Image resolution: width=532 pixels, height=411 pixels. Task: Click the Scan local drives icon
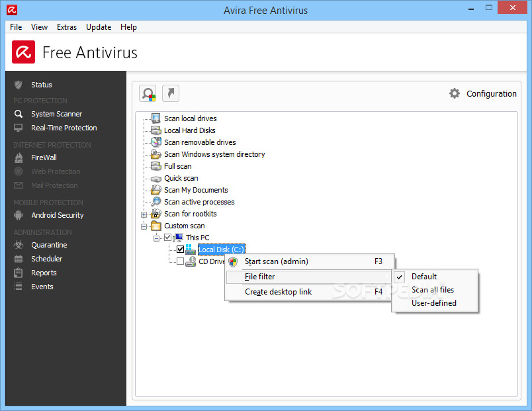tap(155, 118)
